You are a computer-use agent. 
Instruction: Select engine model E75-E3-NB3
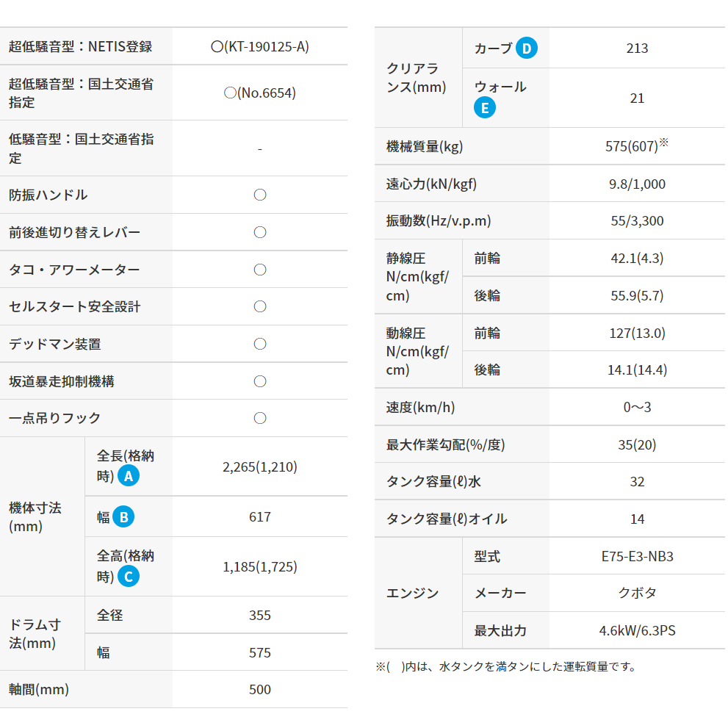(637, 556)
